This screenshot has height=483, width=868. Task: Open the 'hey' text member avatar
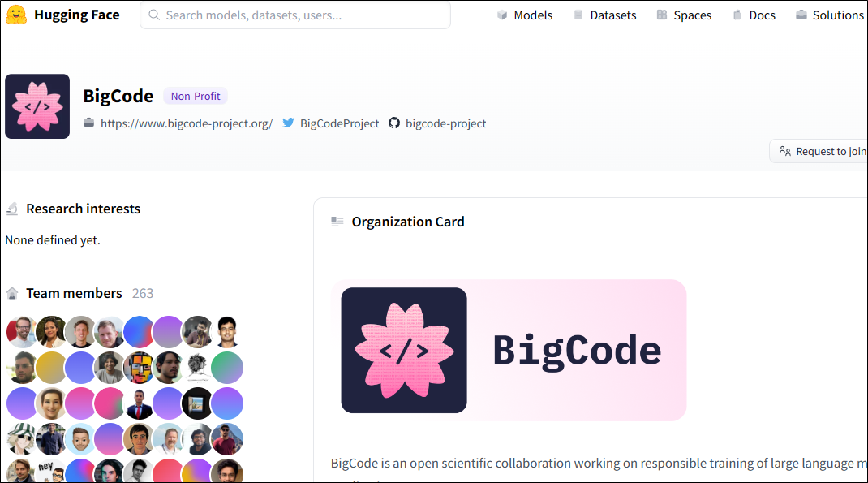[51, 470]
